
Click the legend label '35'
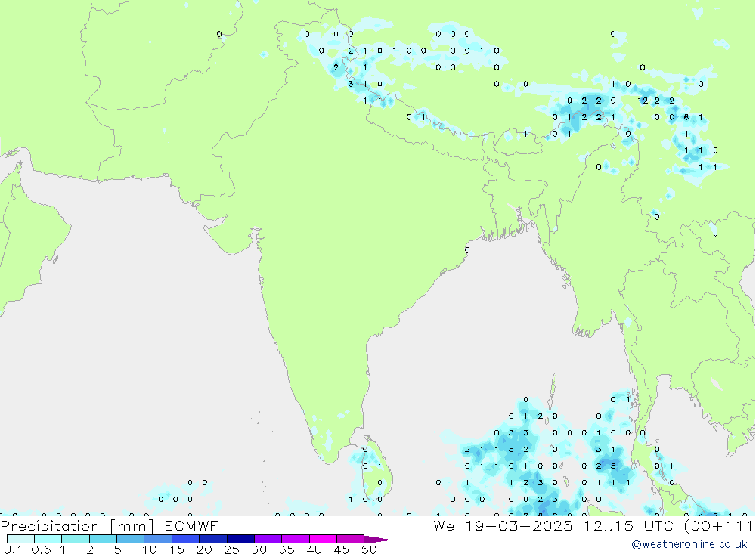287,549
